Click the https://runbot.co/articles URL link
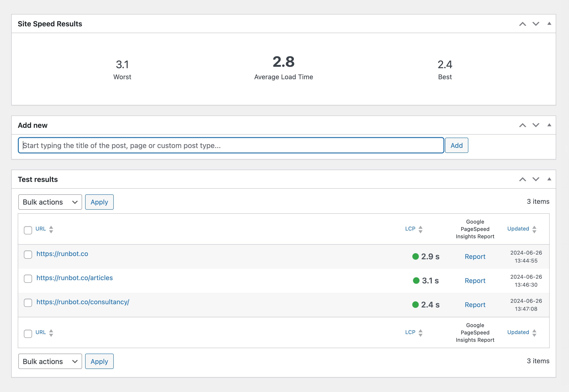 click(x=74, y=278)
